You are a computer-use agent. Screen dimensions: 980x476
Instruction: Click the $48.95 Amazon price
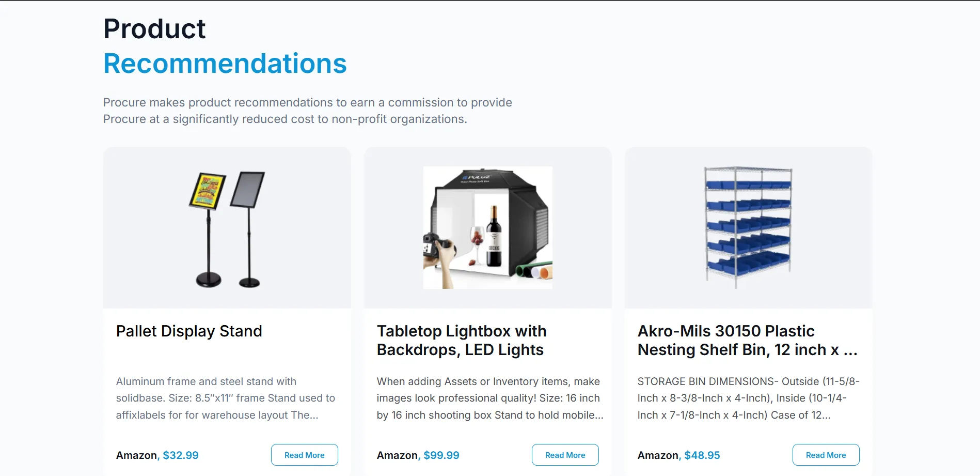pos(702,455)
